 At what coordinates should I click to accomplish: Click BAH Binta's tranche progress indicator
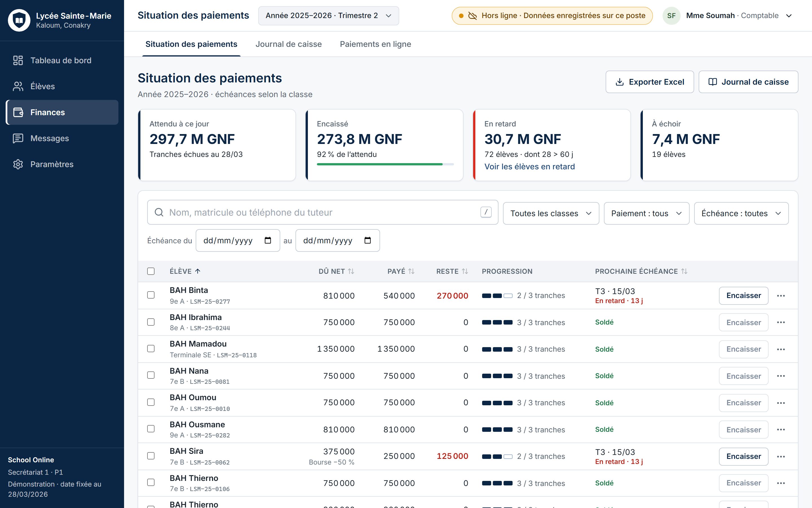coord(497,296)
